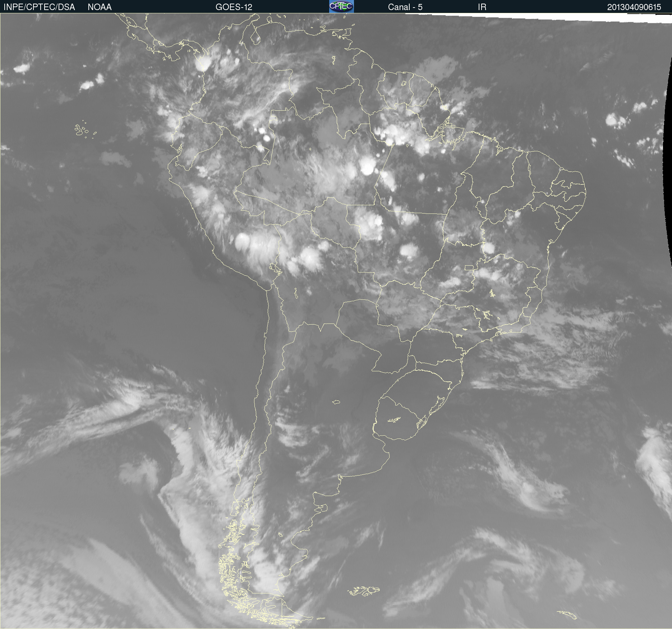Select the INPE/CPTEC/DSA header label
Viewport: 672px width, 629px height.
click(x=39, y=7)
